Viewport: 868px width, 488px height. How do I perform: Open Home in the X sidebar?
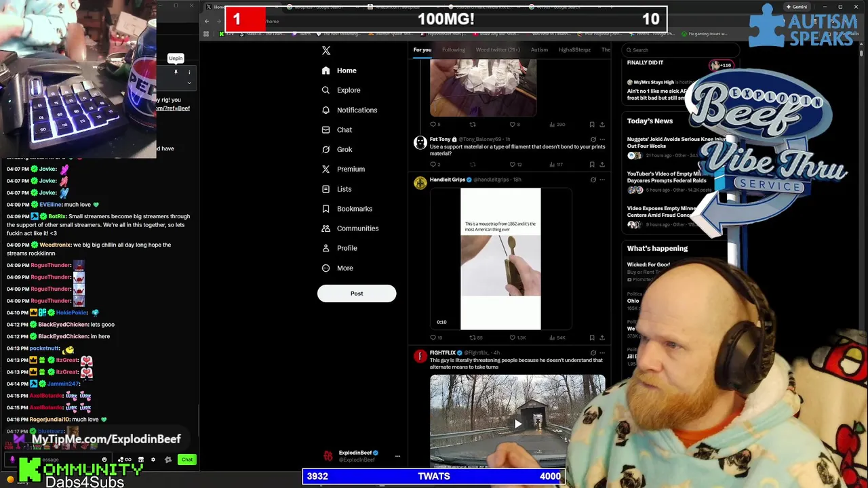(339, 70)
